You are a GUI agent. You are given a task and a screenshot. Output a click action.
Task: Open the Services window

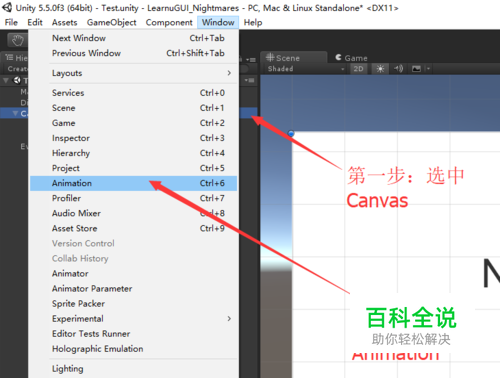[133, 93]
